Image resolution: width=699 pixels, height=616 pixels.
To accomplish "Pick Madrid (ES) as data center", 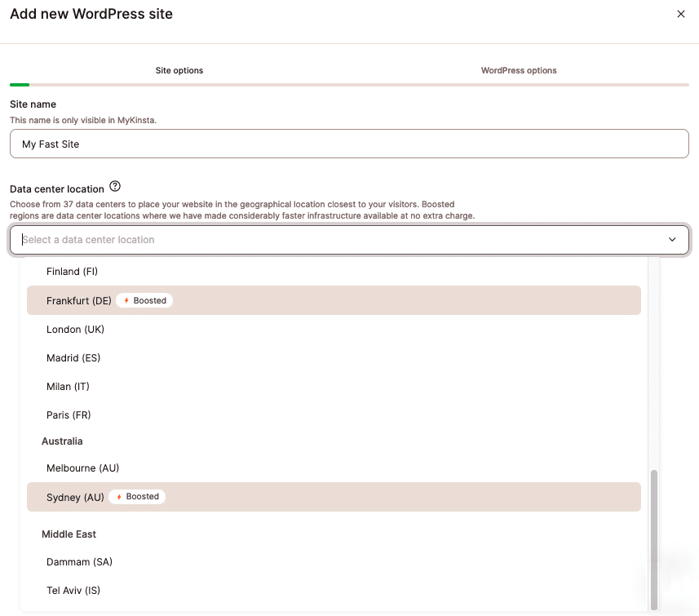I will click(73, 358).
